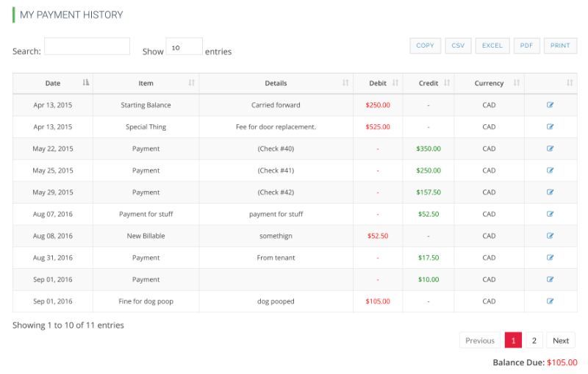Go to page 2 of entries
This screenshot has height=374, width=588.
click(534, 340)
